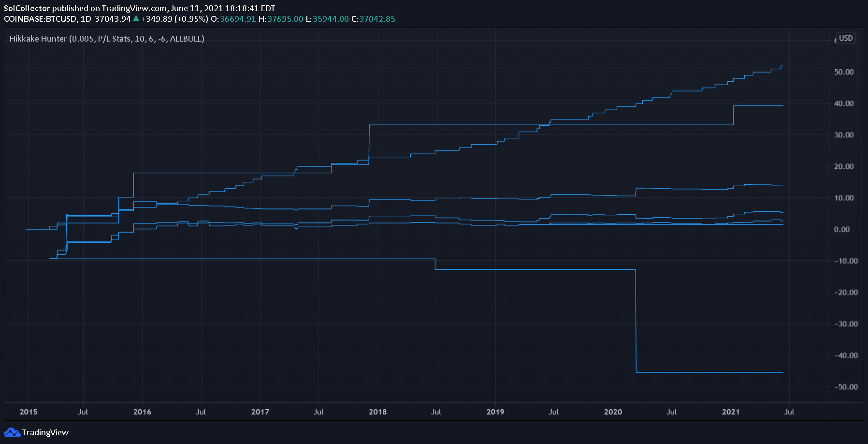Click the SolCollector author name

[x=27, y=8]
